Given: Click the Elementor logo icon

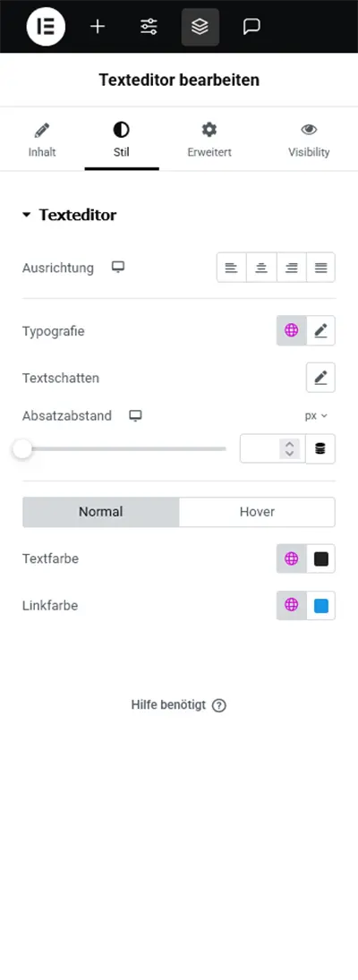Looking at the screenshot, I should (x=46, y=27).
